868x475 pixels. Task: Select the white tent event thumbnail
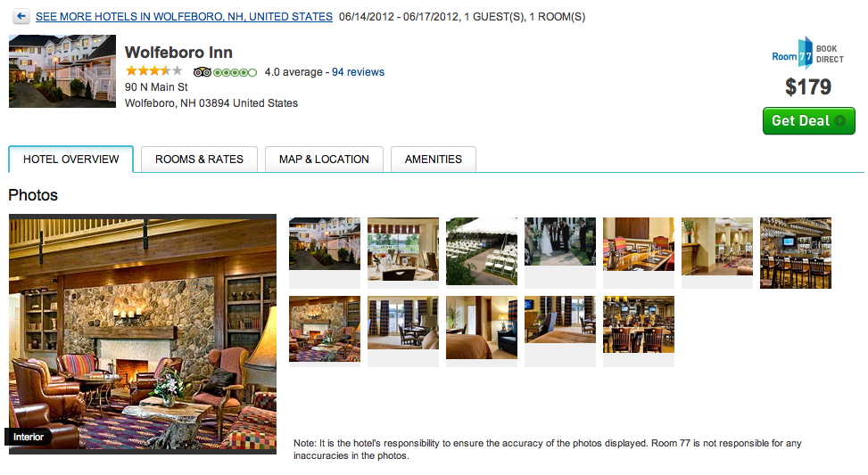482,251
